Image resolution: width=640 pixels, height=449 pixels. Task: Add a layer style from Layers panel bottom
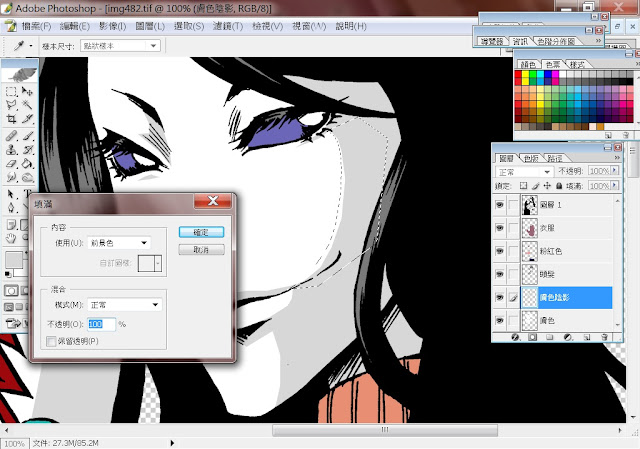click(x=516, y=338)
